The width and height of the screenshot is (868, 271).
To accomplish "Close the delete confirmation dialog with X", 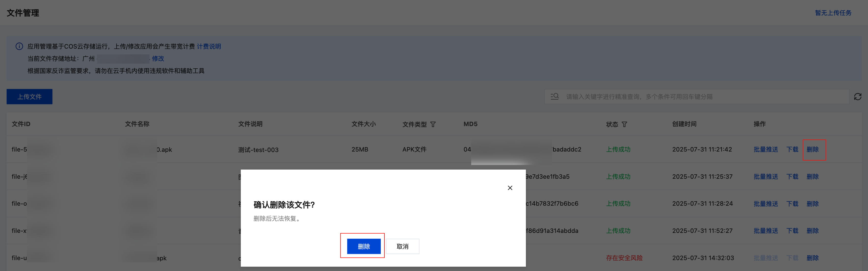I will 510,188.
